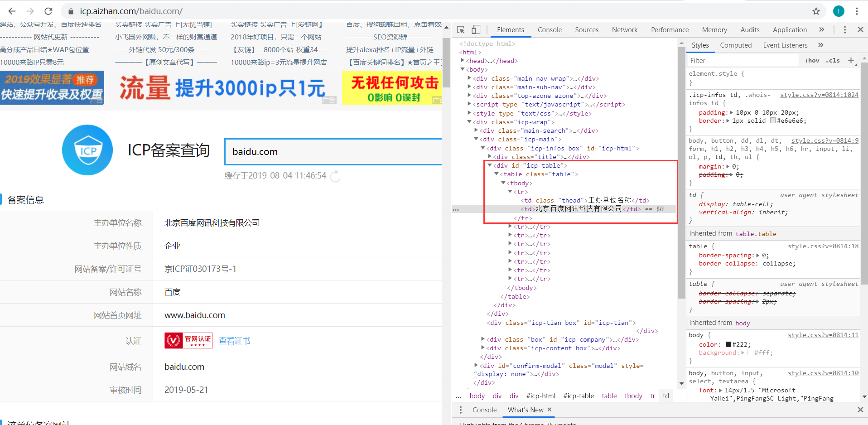Click the cache refresh icon beside timestamp
The height and width of the screenshot is (425, 868).
tap(335, 176)
